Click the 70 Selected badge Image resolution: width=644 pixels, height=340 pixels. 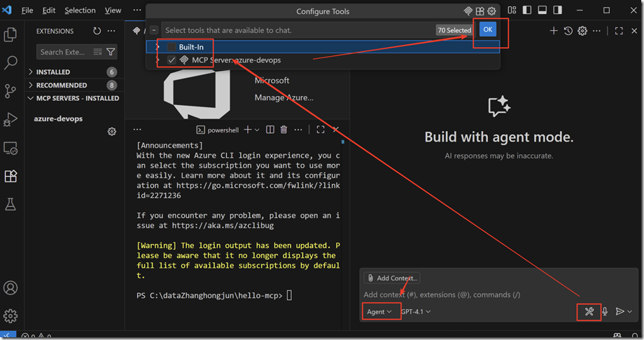[454, 30]
